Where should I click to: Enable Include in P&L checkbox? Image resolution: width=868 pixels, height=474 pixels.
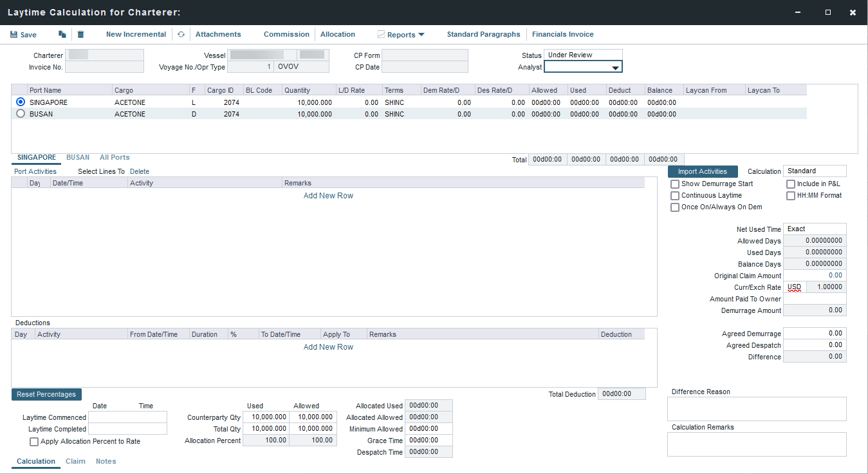point(791,184)
